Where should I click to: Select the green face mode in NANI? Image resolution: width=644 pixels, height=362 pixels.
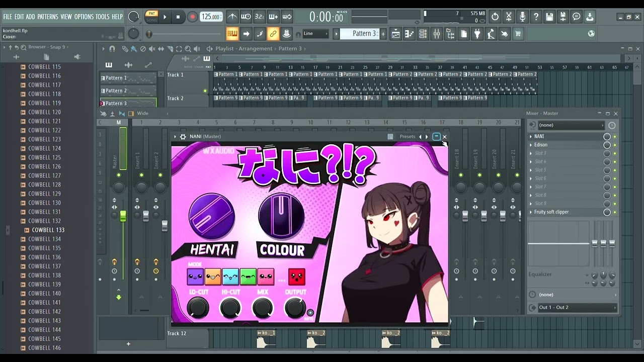[248, 277]
